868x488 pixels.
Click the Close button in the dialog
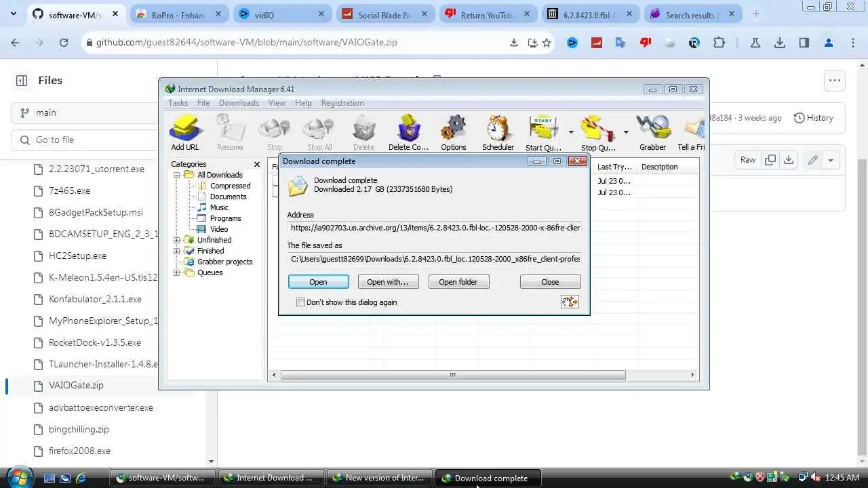click(x=550, y=282)
